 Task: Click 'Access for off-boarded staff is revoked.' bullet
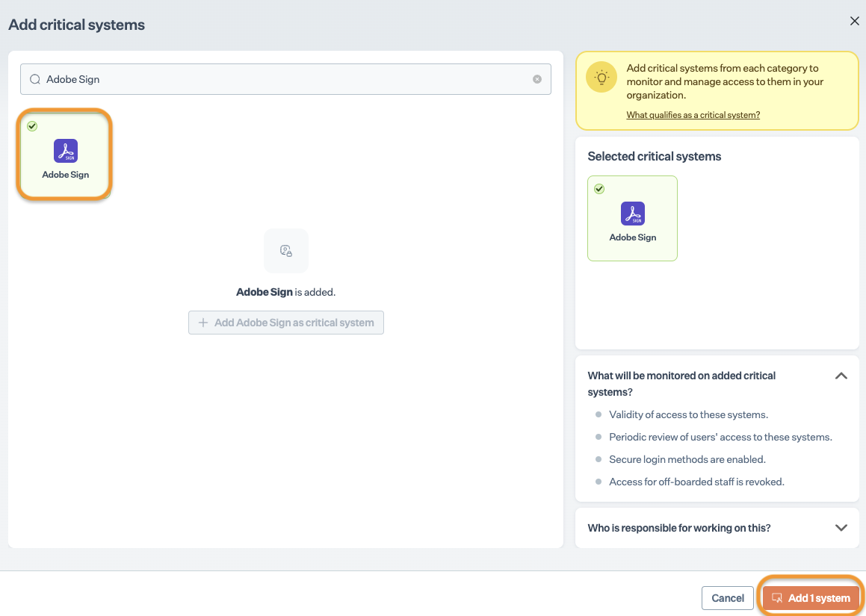click(x=696, y=482)
